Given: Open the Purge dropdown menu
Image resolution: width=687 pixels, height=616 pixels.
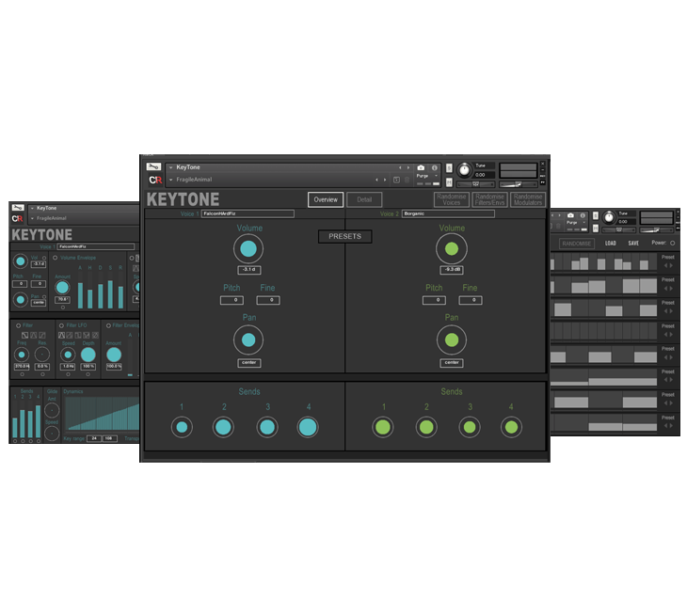Looking at the screenshot, I should [423, 175].
